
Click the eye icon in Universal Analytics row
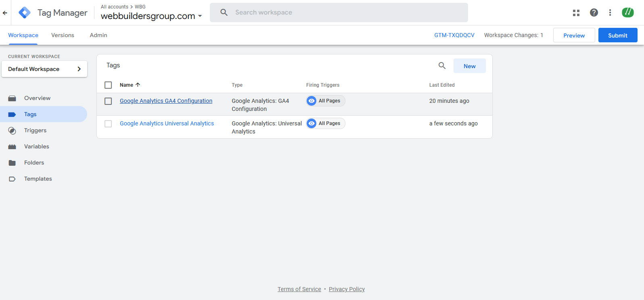tap(312, 123)
